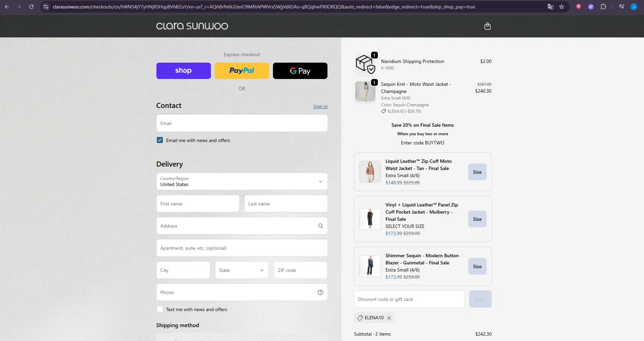Click the Apply discount button

(480, 299)
